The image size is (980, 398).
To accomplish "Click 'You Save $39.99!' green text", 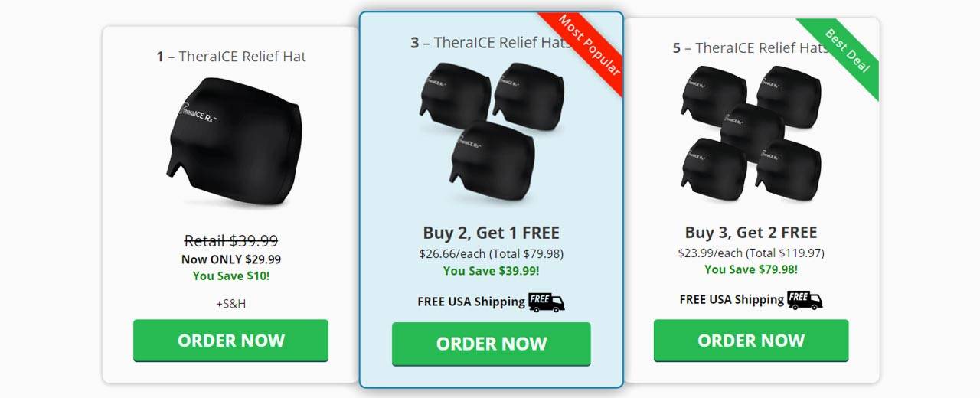I will pos(492,270).
